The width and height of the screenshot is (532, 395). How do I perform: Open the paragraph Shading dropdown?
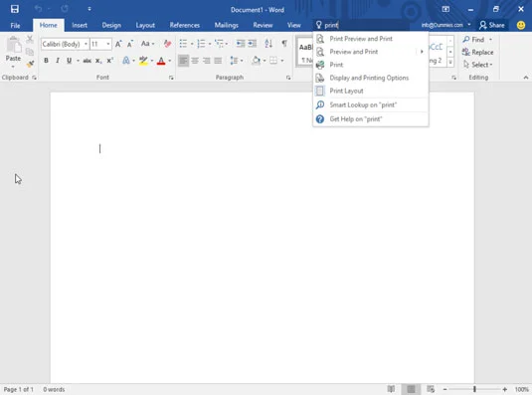(x=265, y=61)
